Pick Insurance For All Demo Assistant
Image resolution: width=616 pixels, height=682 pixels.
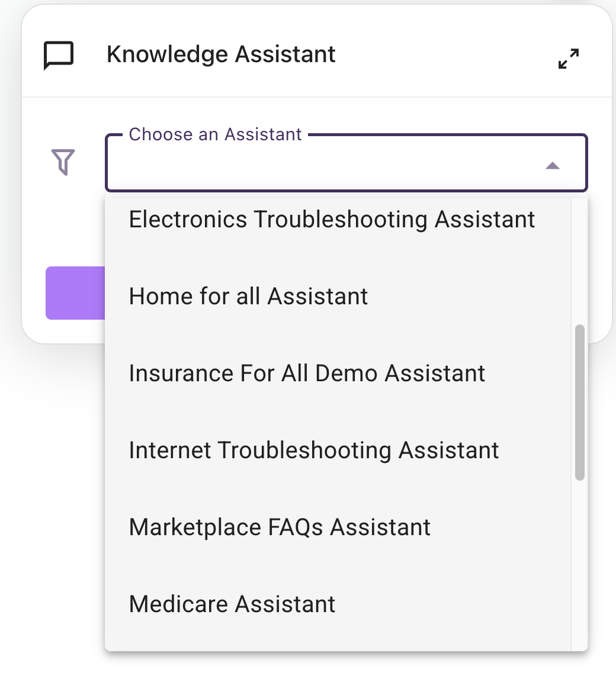click(x=307, y=374)
